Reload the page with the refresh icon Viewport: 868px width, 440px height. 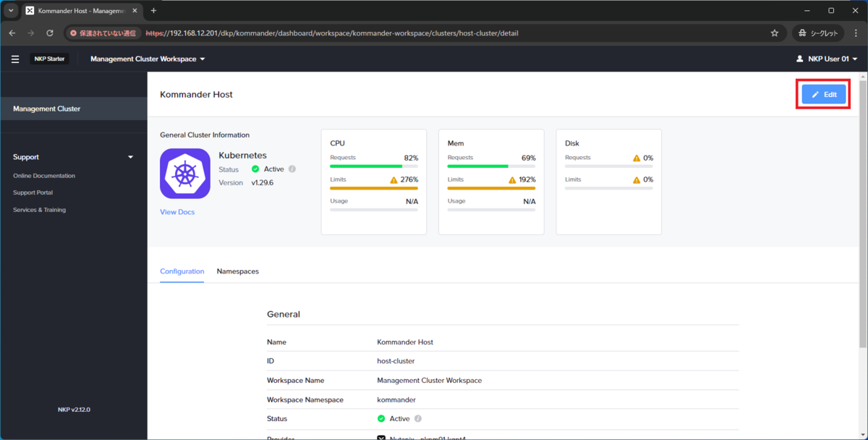(50, 33)
